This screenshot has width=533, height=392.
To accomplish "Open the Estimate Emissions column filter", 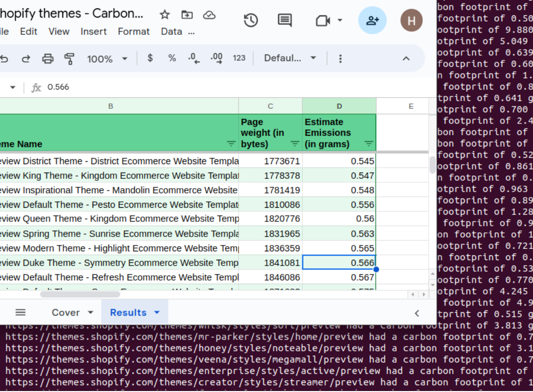I will (368, 144).
